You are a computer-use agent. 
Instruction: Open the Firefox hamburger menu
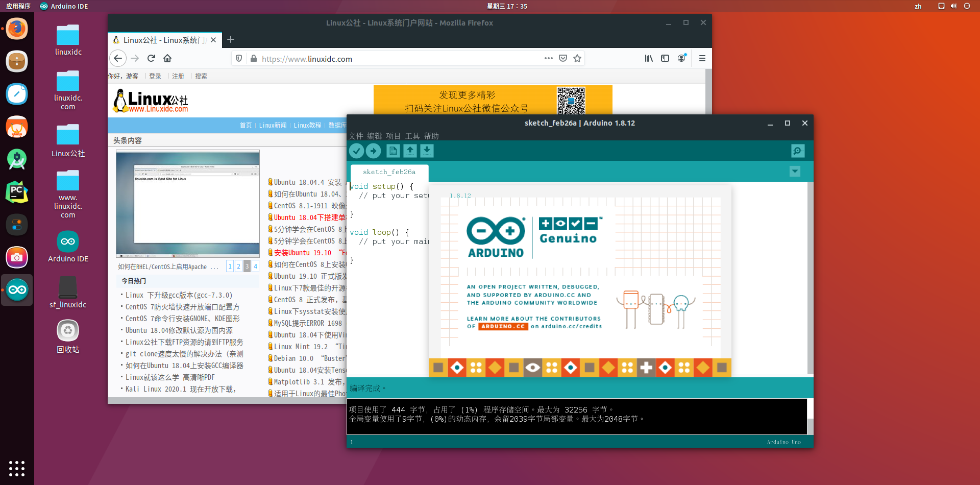tap(702, 58)
